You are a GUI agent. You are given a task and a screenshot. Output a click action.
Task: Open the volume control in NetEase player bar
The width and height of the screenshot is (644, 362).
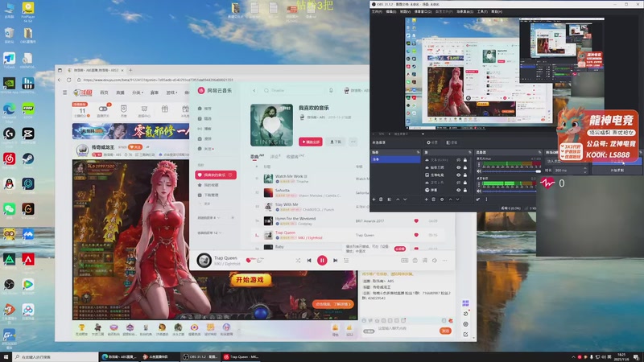pyautogui.click(x=435, y=260)
